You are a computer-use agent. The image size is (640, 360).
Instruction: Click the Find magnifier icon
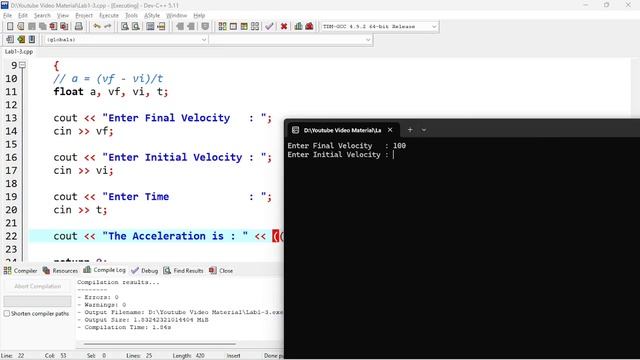point(125,26)
